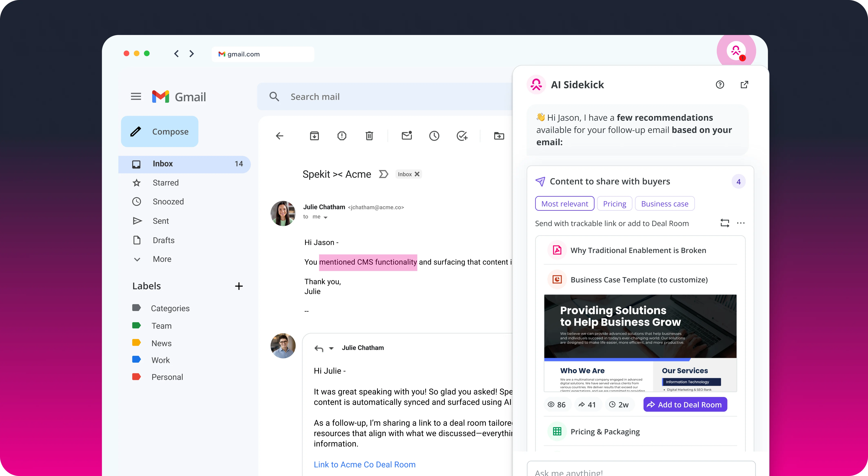
Task: Pop out AI Sidekick in a new window
Action: (x=744, y=85)
